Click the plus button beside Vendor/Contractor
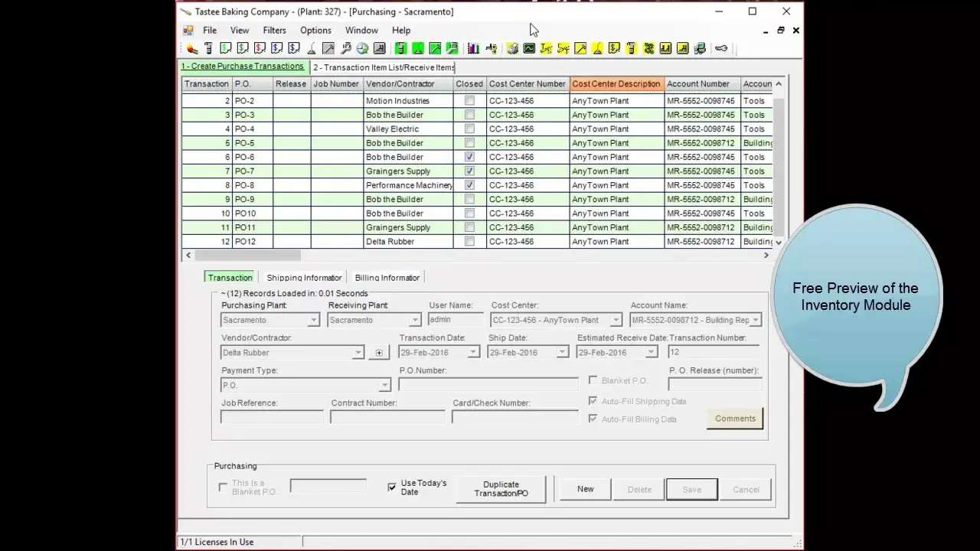 [379, 353]
